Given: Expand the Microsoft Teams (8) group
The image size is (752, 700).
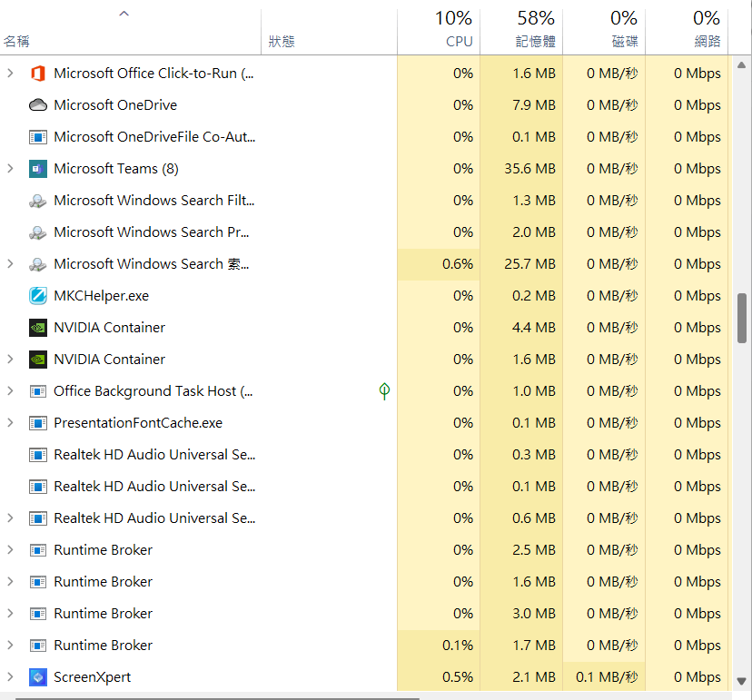Looking at the screenshot, I should (10, 169).
